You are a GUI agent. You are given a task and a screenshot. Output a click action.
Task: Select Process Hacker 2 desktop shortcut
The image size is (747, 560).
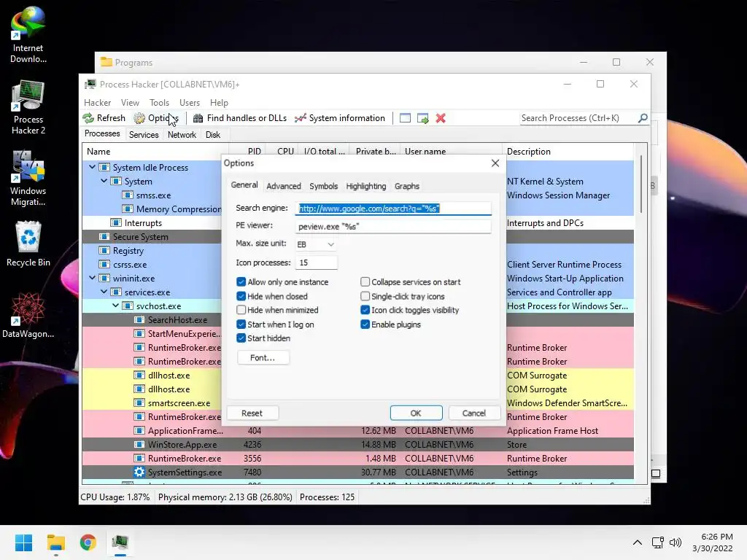point(28,107)
